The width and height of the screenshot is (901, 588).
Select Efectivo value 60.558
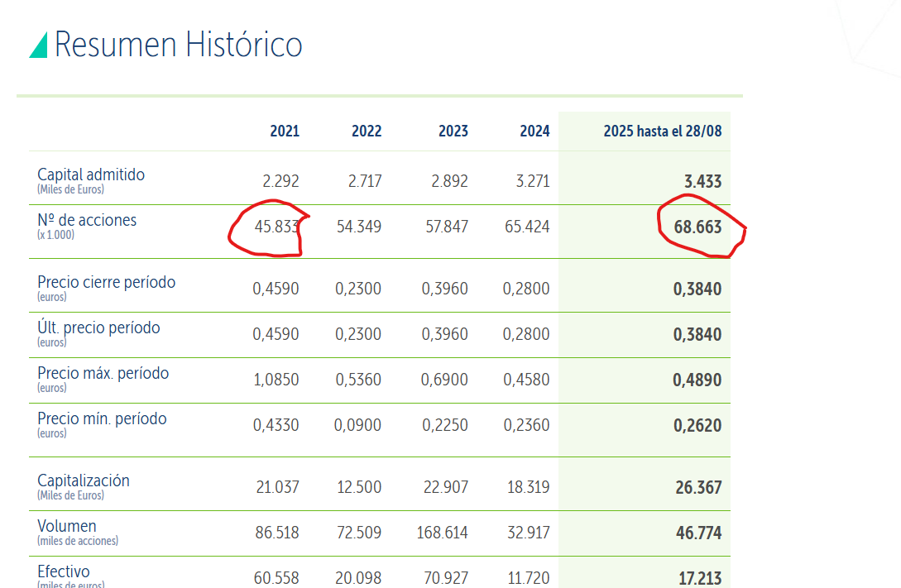pos(276,577)
